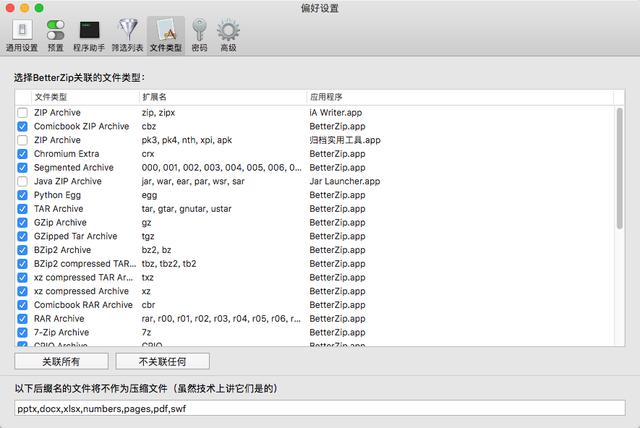This screenshot has width=640, height=428.
Task: Uncheck Comicbook RAR Archive checkbox
Action: tap(22, 305)
